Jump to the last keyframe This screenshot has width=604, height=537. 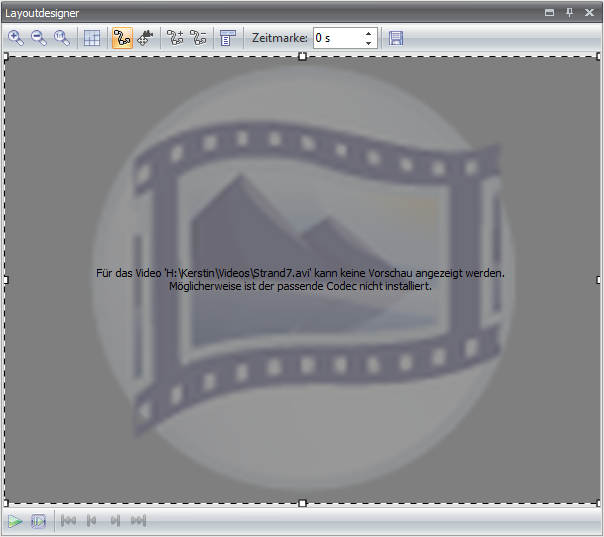tap(138, 521)
